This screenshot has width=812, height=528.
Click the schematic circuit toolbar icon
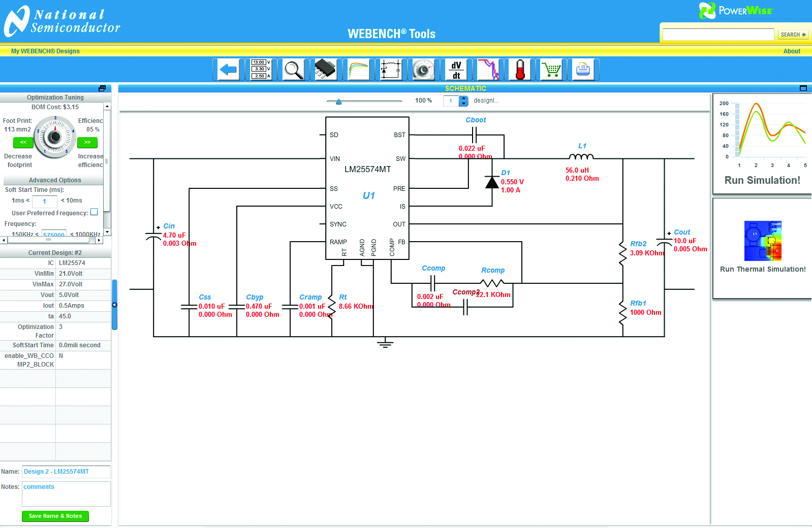pos(391,70)
